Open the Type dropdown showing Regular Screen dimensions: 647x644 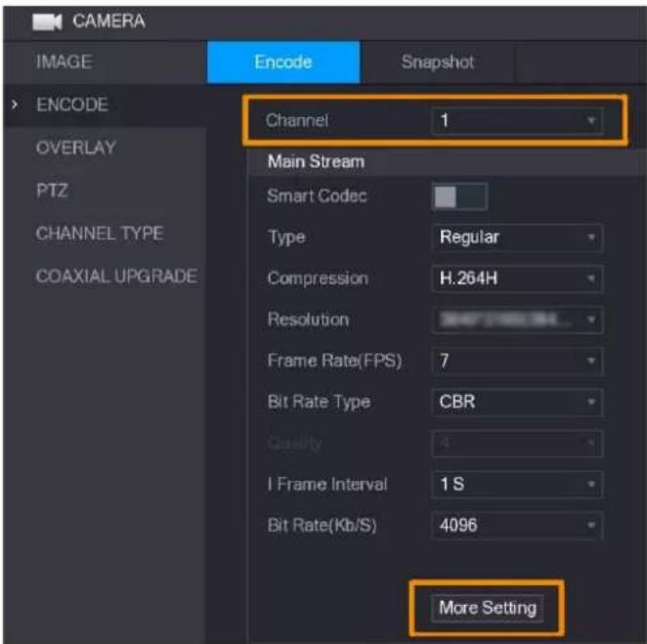click(517, 237)
